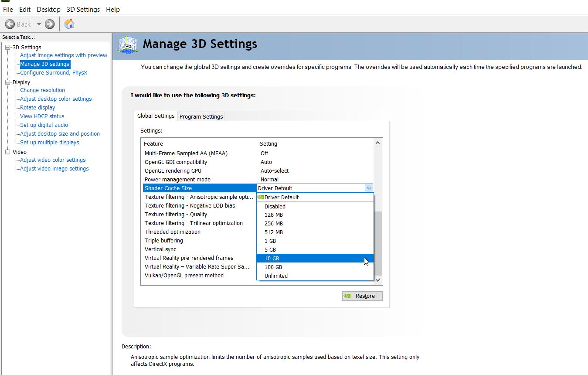Screen dimensions: 588x375
Task: Collapse the Display tree node
Action: [7, 82]
